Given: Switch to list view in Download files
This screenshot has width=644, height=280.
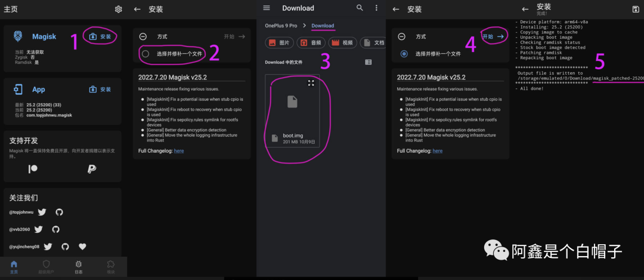Looking at the screenshot, I should pos(369,62).
